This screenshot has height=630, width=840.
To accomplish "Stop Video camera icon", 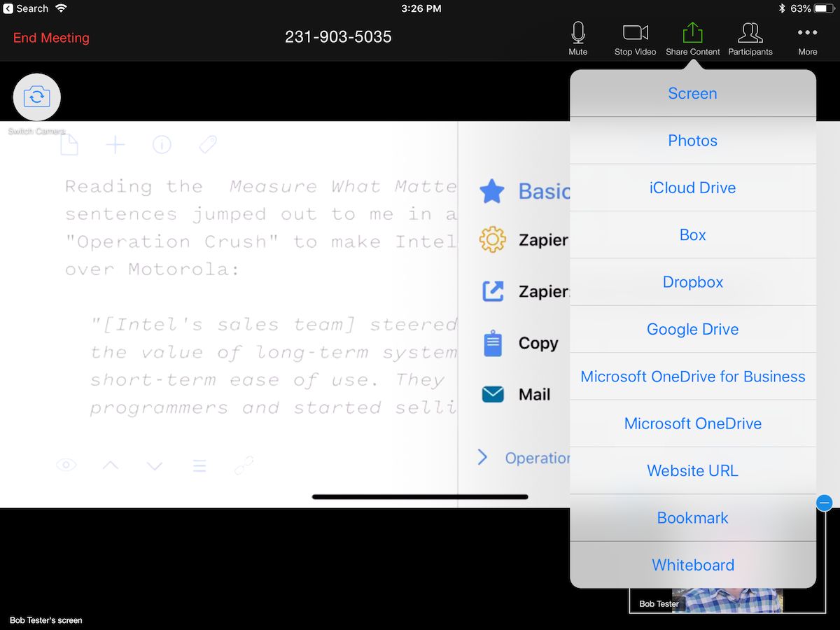I will 635,33.
